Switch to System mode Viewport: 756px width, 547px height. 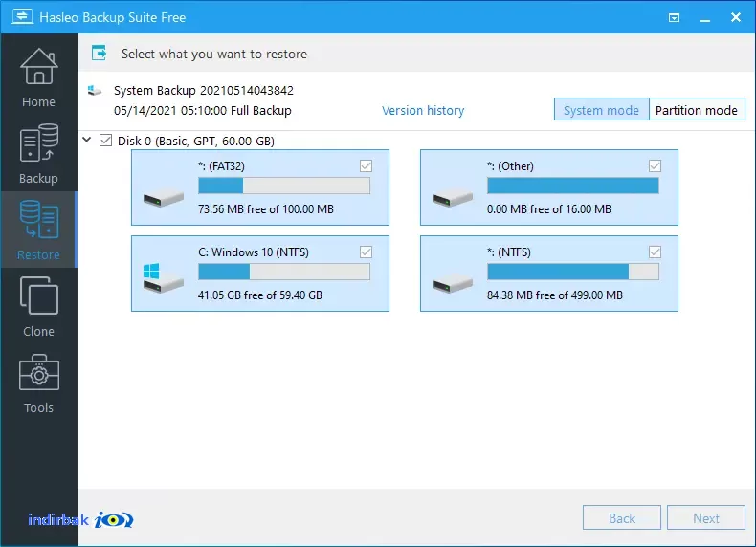(601, 110)
